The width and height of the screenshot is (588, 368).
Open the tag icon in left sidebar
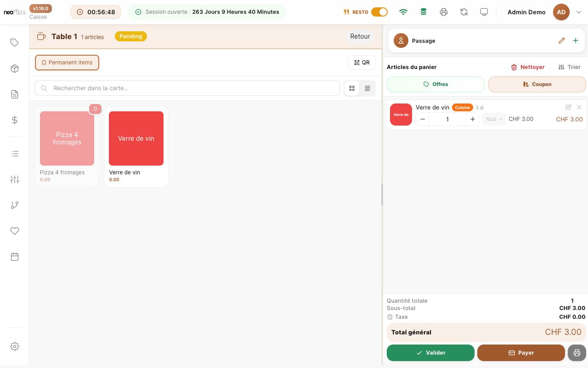pos(15,43)
